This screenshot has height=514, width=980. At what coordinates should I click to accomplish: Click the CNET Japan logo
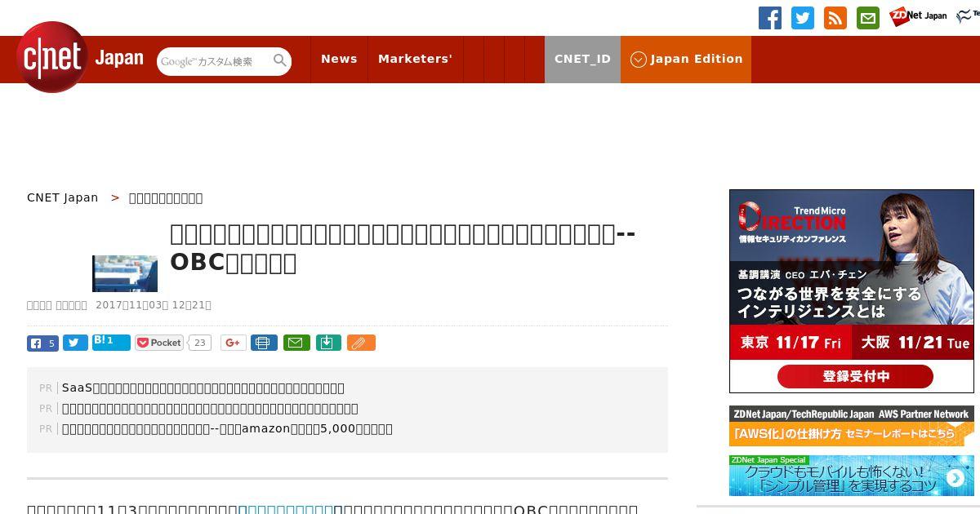pyautogui.click(x=80, y=58)
